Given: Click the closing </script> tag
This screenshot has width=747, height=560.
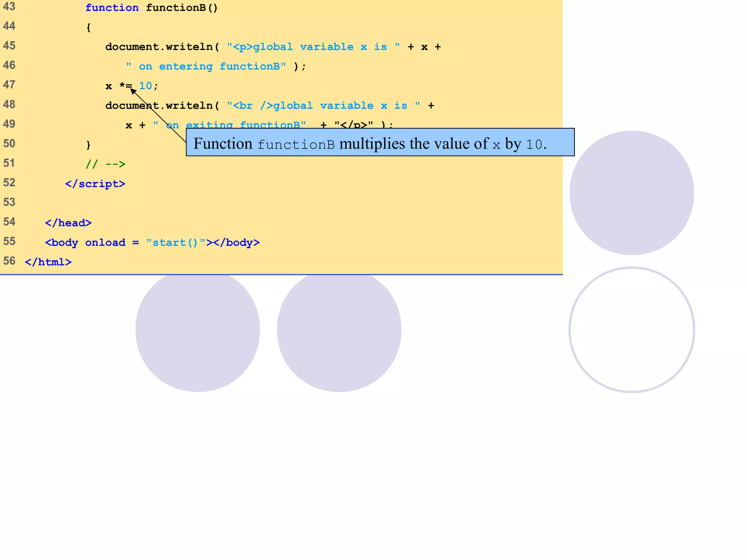Looking at the screenshot, I should [95, 184].
